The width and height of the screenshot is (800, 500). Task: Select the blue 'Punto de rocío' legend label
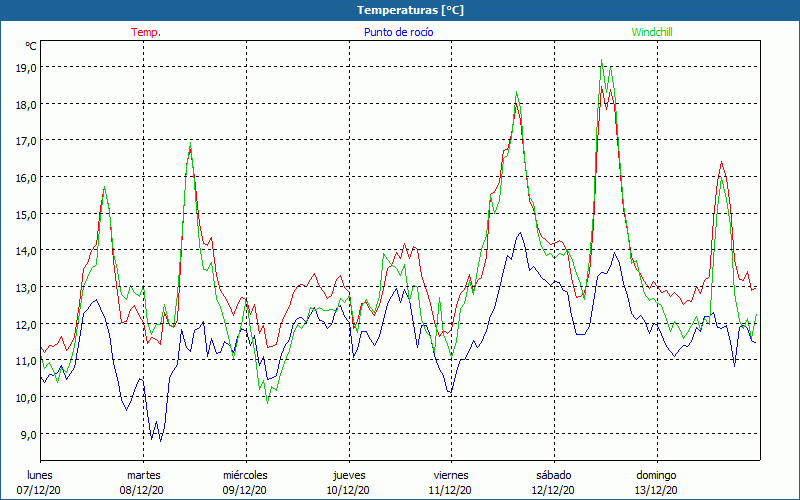point(398,32)
